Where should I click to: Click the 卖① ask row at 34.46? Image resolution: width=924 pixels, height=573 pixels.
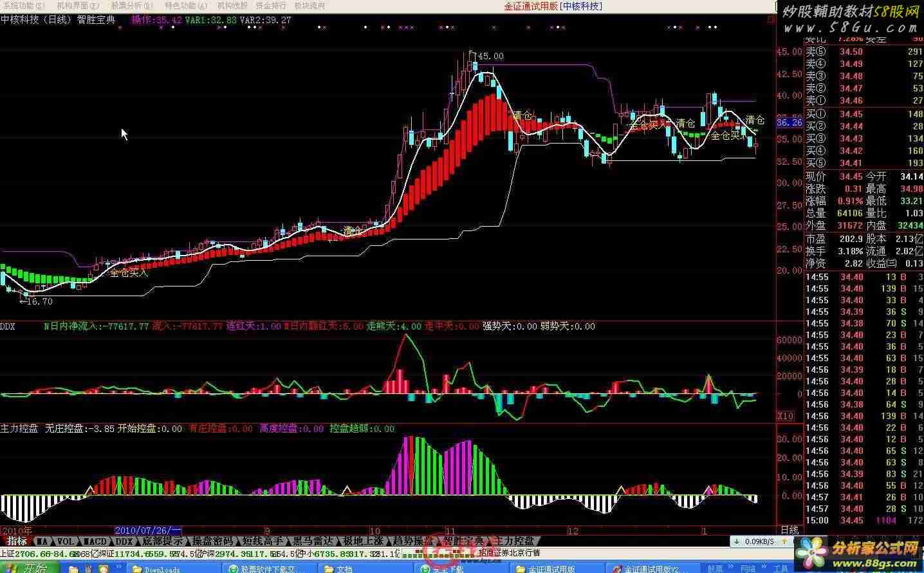tap(864, 100)
